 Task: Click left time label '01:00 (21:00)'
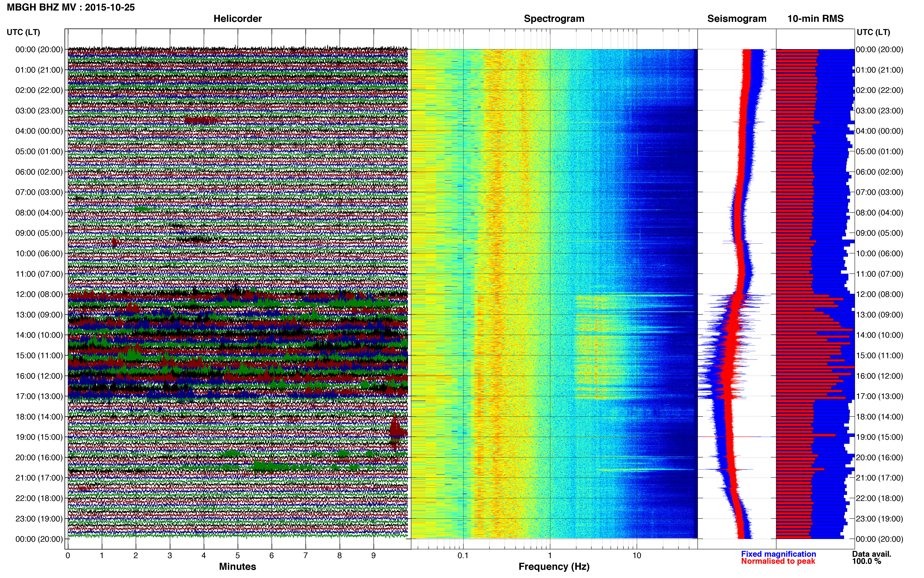click(39, 70)
